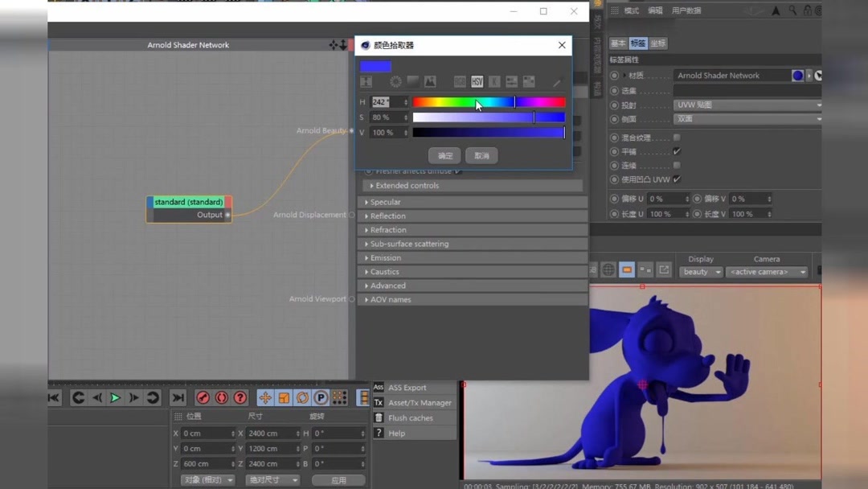
Task: Select HSV mode in the color picker
Action: pyautogui.click(x=477, y=81)
